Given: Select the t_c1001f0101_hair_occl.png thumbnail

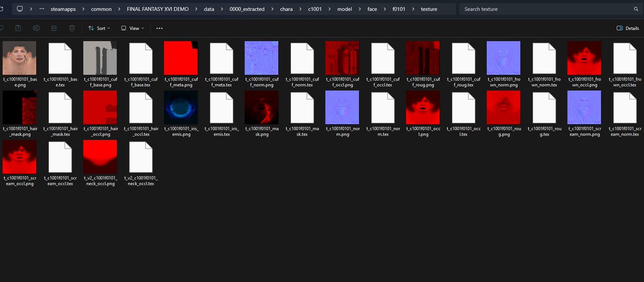Looking at the screenshot, I should click(100, 107).
